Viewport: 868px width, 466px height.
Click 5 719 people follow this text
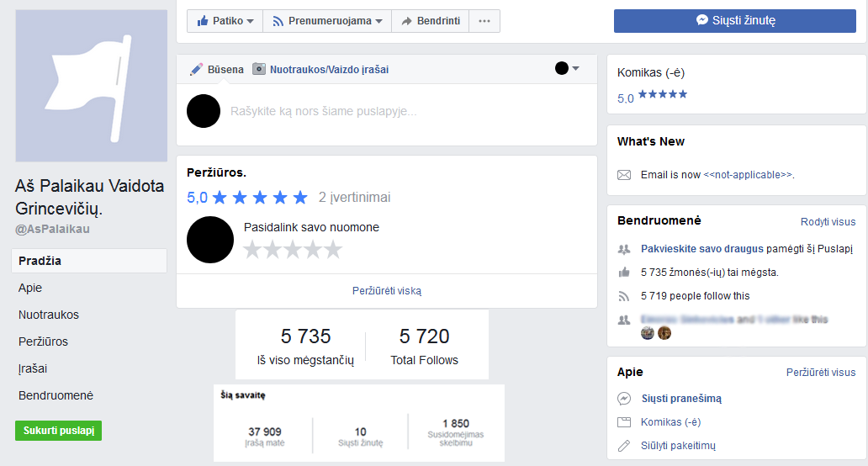(695, 296)
